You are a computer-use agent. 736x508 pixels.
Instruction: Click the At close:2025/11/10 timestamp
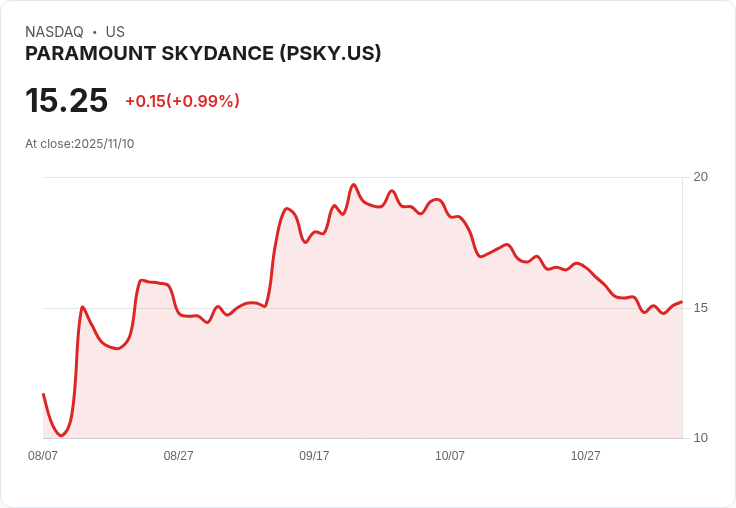79,144
